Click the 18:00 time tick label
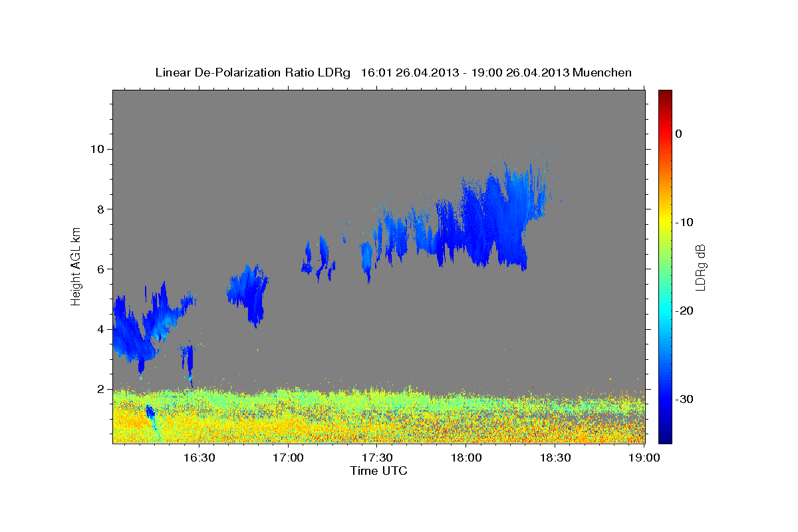Screen dimensions: 798x532 click(466, 458)
